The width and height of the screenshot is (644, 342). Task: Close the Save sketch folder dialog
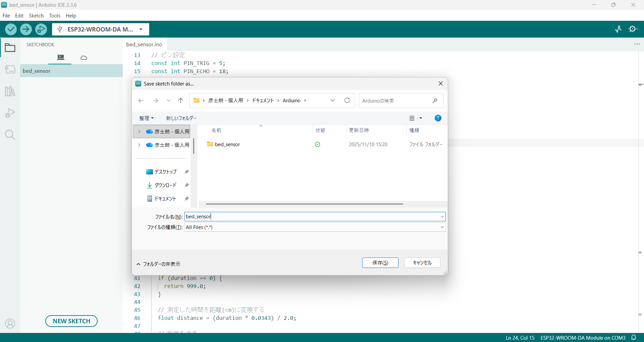click(x=441, y=83)
